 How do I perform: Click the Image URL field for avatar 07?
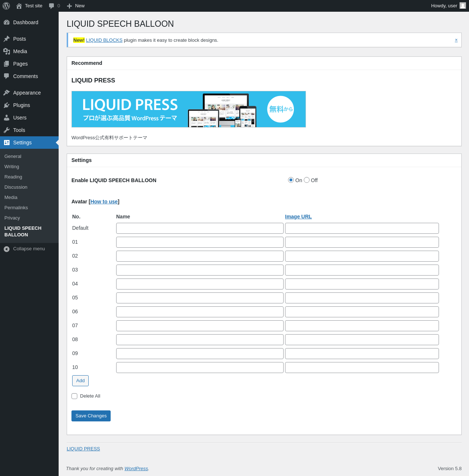[362, 326]
